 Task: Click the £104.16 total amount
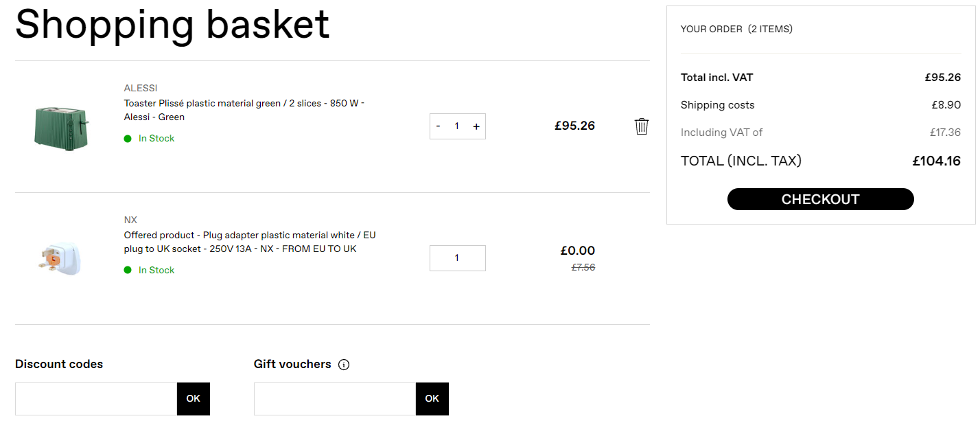[x=936, y=161]
